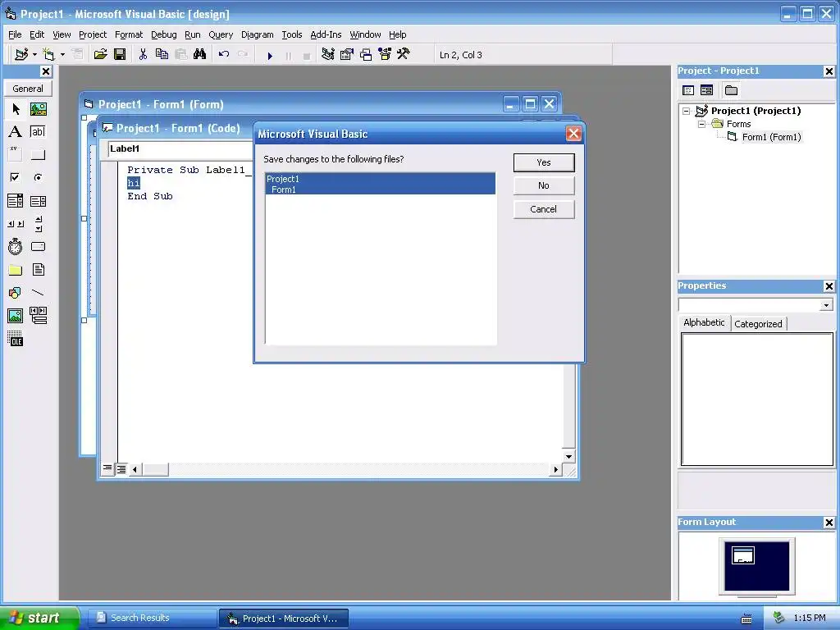Image resolution: width=840 pixels, height=630 pixels.
Task: Select the CommandButton tool in toolbox
Action: pyautogui.click(x=38, y=154)
